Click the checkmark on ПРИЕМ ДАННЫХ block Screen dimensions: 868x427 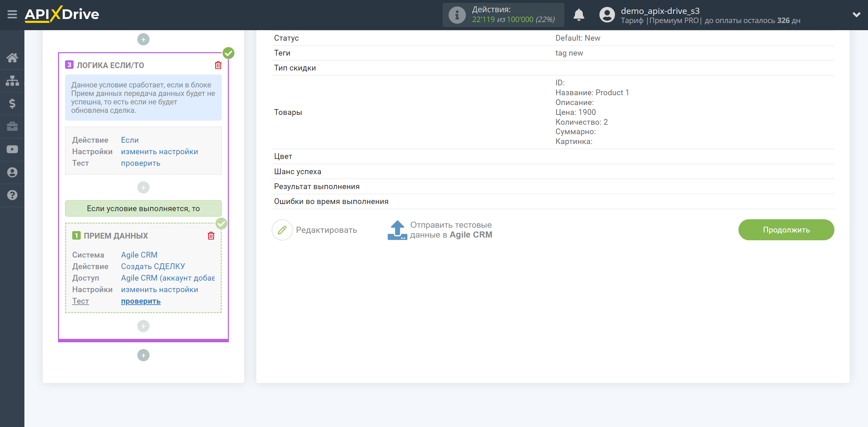221,223
